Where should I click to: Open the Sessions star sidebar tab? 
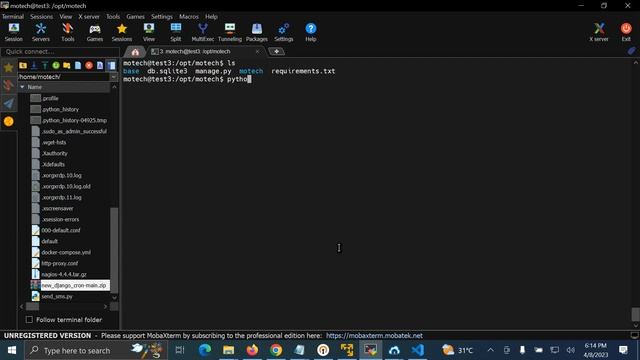click(x=9, y=67)
